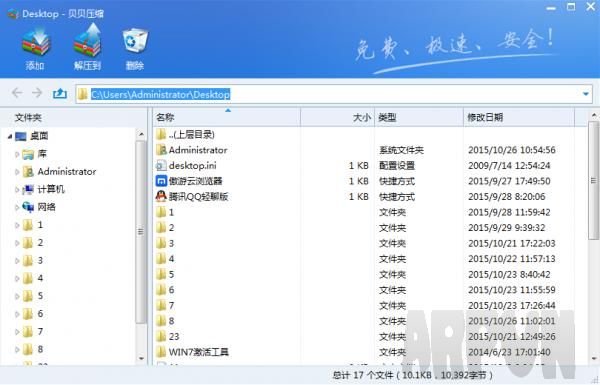Click the folder tree scroll-down arrow
This screenshot has width=600, height=385.
tap(141, 359)
